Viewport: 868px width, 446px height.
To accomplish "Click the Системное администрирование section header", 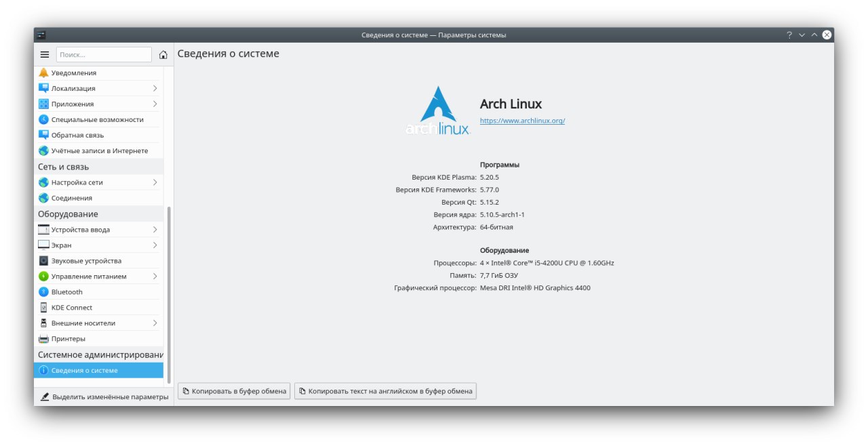I will coord(100,354).
